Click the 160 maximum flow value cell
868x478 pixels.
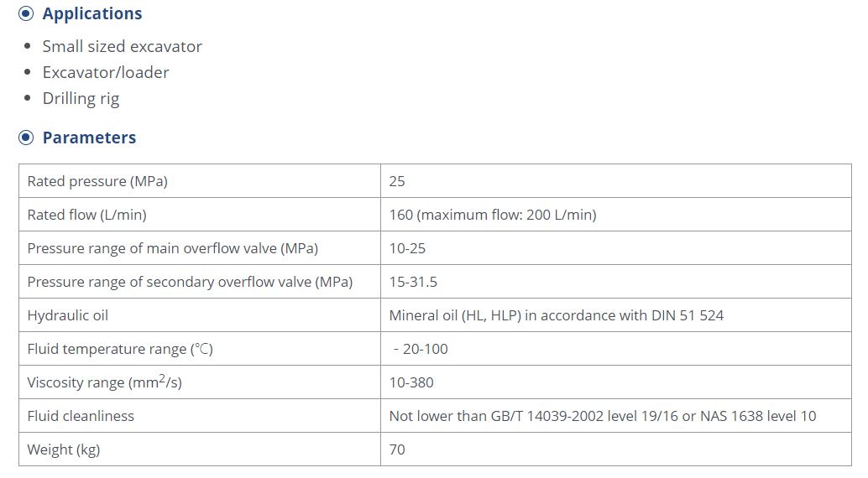(616, 215)
